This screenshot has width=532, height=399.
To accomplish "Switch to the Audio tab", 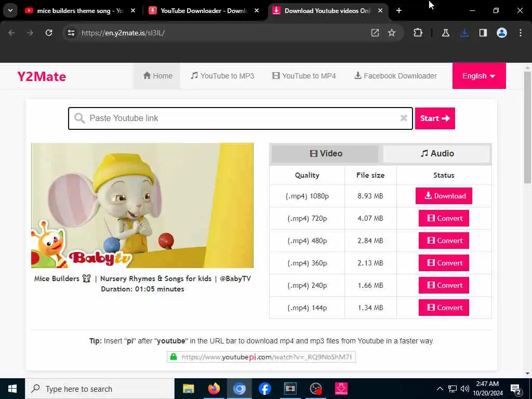I will pos(436,153).
